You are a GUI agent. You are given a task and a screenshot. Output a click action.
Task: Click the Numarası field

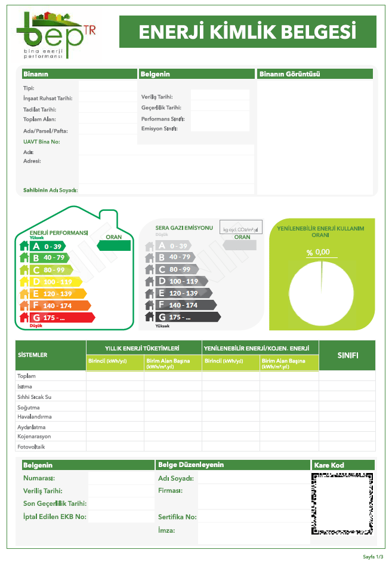[121, 478]
